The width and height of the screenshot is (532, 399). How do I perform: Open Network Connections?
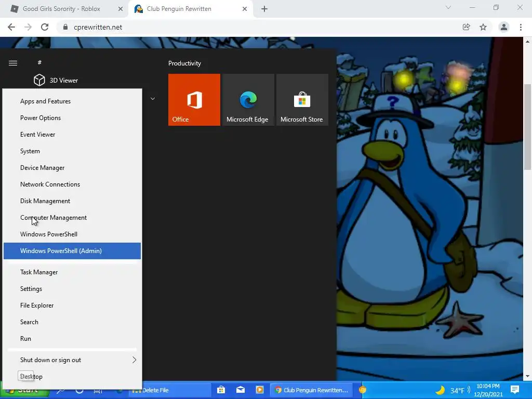(x=72, y=184)
